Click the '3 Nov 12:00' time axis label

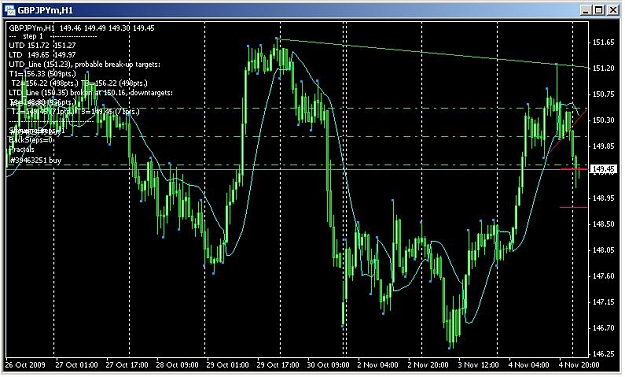click(x=478, y=365)
